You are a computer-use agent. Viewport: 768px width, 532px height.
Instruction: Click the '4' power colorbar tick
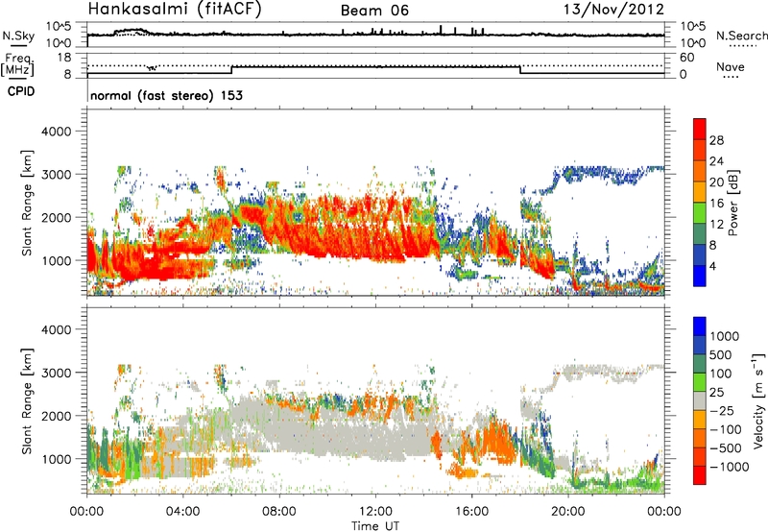click(712, 267)
